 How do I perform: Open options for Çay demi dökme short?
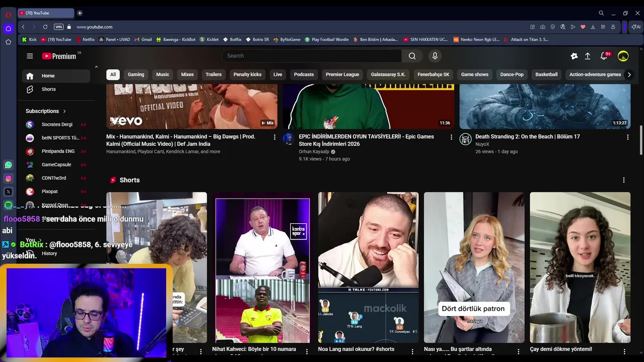(624, 351)
